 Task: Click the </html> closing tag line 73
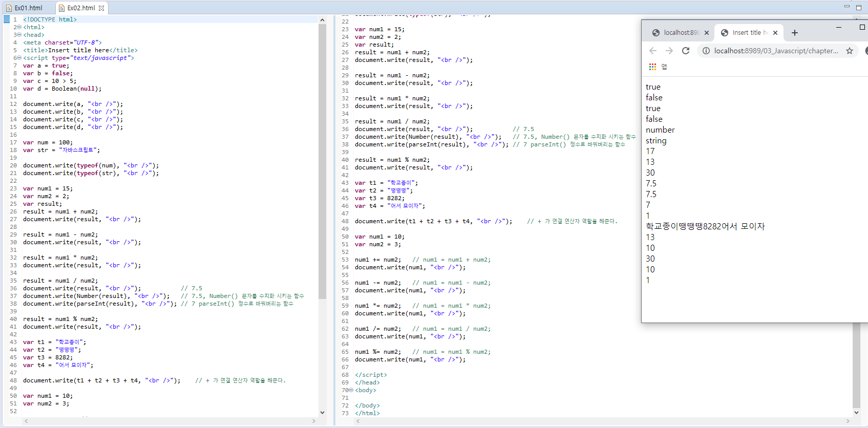368,413
